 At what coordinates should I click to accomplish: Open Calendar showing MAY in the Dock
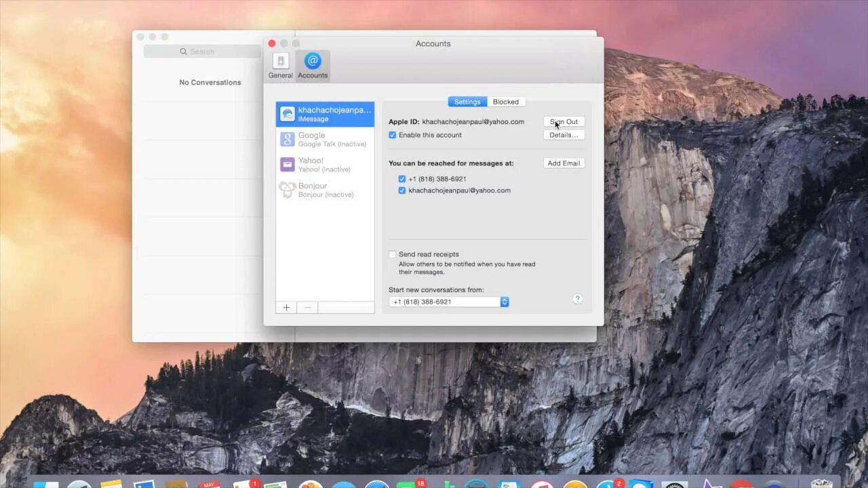tap(210, 484)
